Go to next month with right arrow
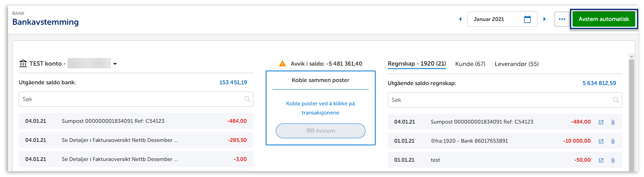Screen dimensions: 644x177 tap(544, 19)
